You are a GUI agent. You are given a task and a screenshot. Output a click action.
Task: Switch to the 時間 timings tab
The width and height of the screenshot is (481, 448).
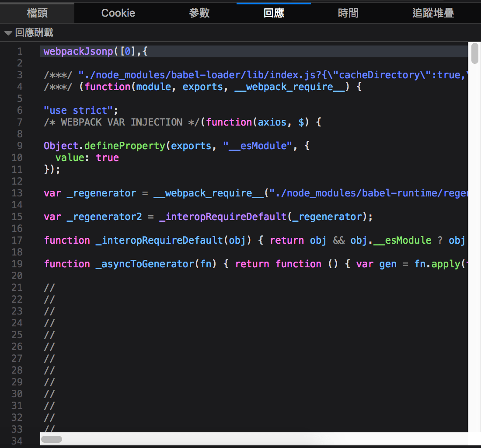[x=348, y=13]
